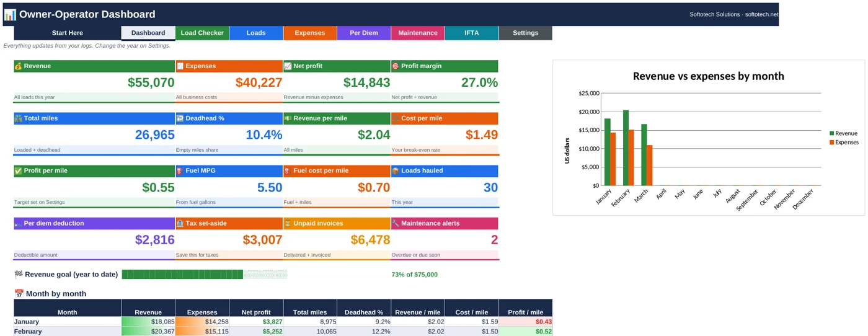Click the February revenue bar in chart
Viewport: 868px width, 336px height.
tap(626, 148)
